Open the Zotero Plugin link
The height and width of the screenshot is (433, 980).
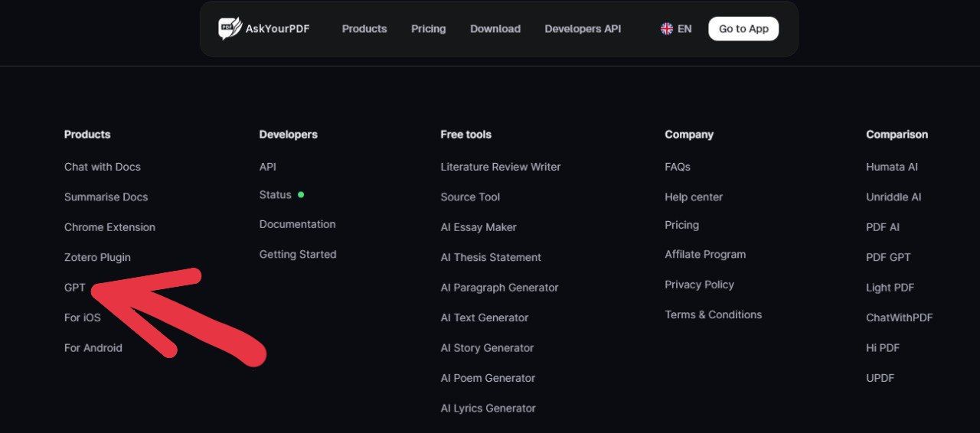pyautogui.click(x=97, y=257)
